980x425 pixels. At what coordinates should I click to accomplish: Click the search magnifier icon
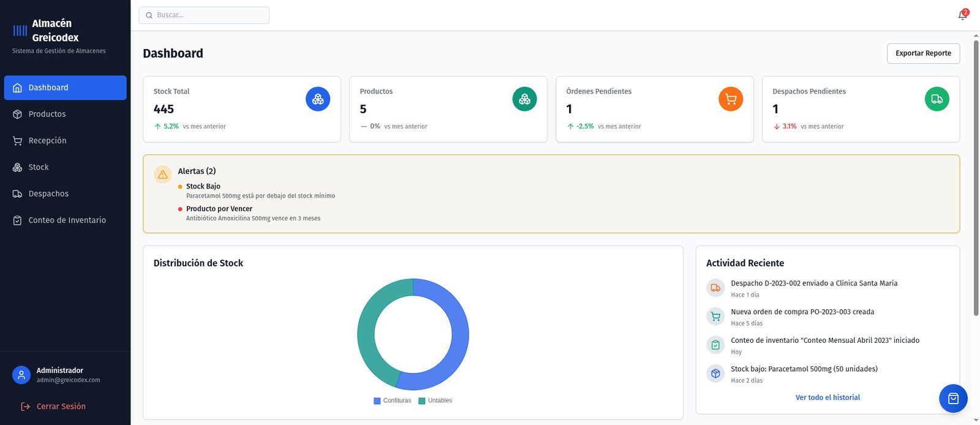pos(149,15)
